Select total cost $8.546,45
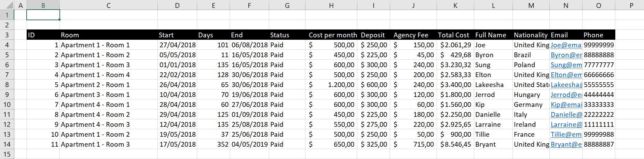The height and width of the screenshot is (159, 644). tap(455, 144)
